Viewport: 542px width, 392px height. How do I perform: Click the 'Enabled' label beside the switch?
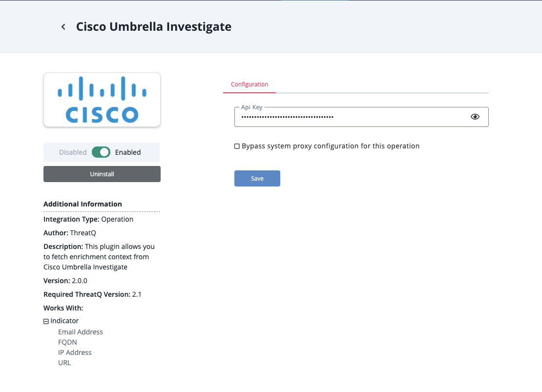[x=128, y=152]
